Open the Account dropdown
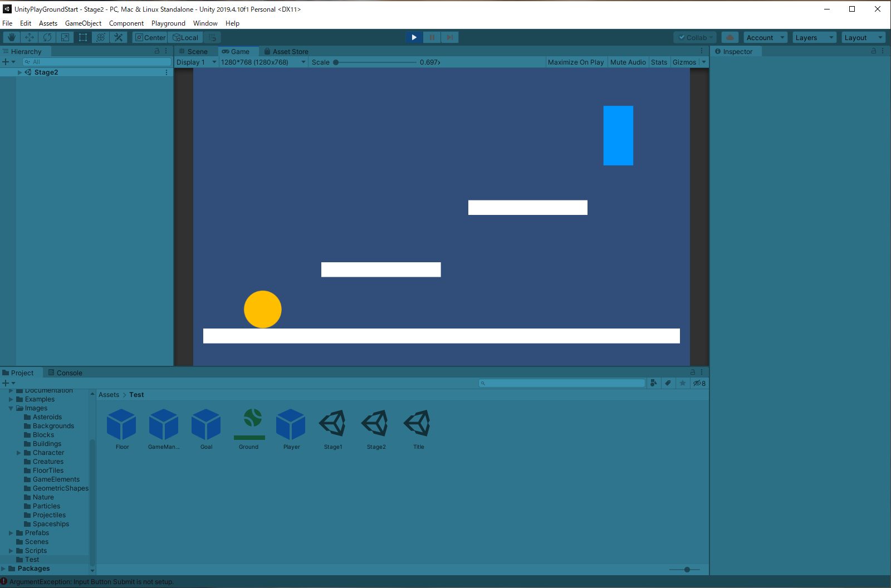The width and height of the screenshot is (891, 588). point(765,37)
